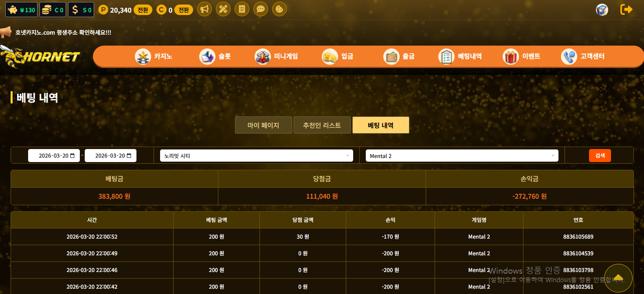Click the Hornet logo
Image resolution: width=644 pixels, height=294 pixels.
(41, 57)
